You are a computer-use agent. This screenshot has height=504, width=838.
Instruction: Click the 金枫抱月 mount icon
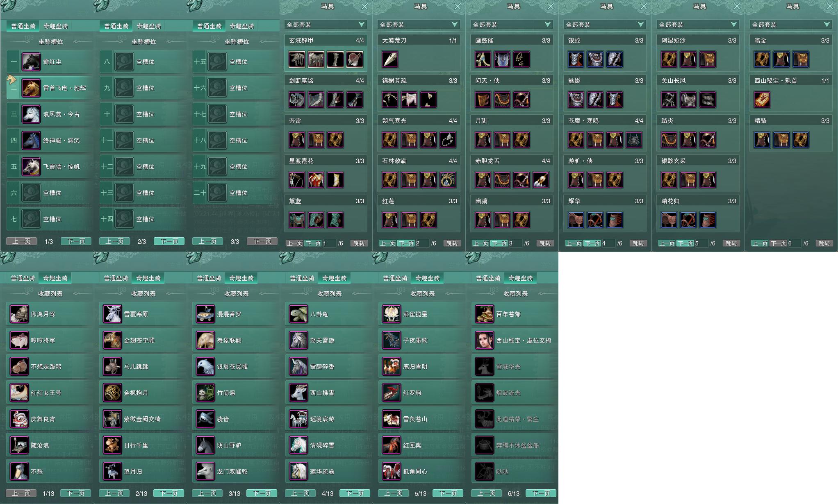tap(112, 393)
